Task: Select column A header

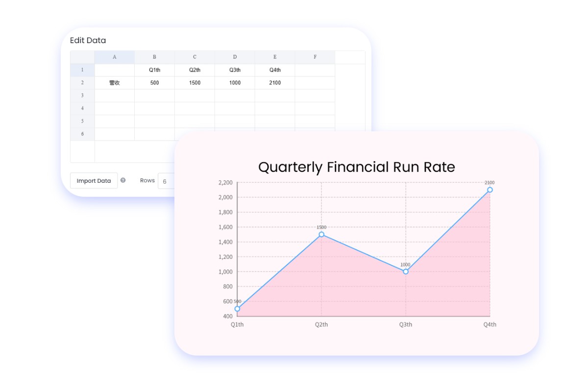Action: 115,57
